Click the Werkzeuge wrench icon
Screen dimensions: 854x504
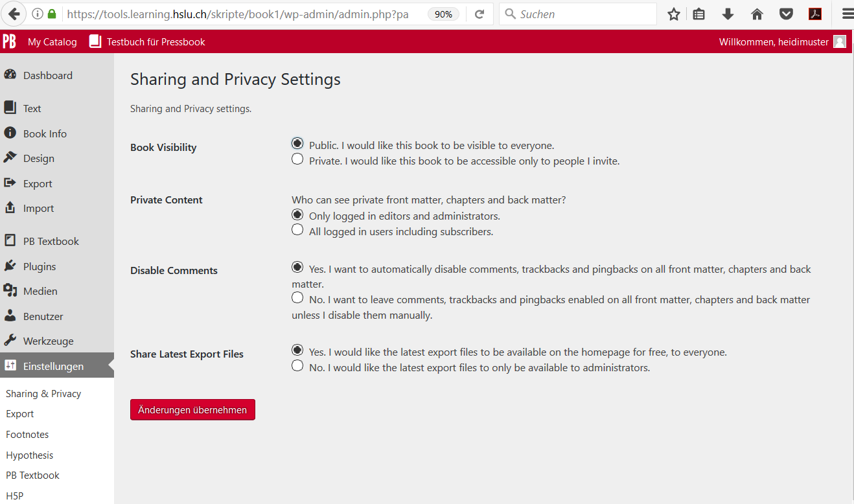(10, 340)
